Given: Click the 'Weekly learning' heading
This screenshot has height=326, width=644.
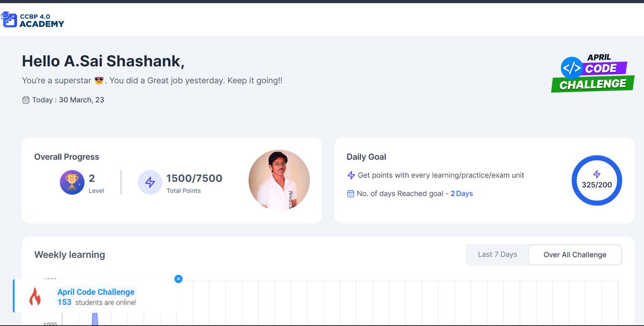Looking at the screenshot, I should point(70,255).
